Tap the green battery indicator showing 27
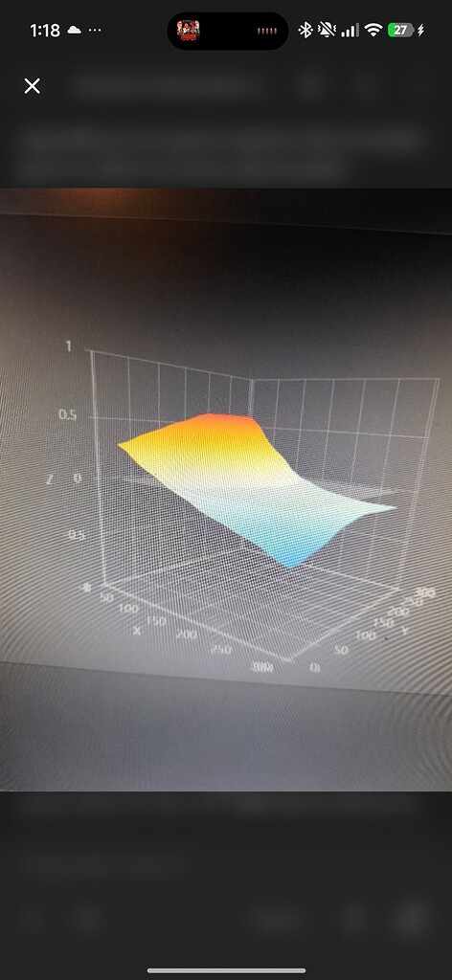The height and width of the screenshot is (980, 452). click(400, 30)
